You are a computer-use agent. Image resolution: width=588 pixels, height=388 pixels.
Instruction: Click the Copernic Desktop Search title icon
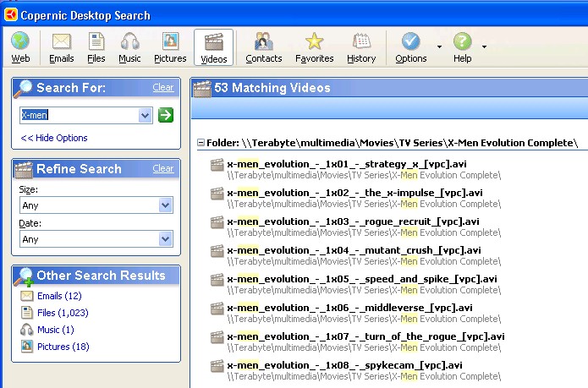(11, 15)
